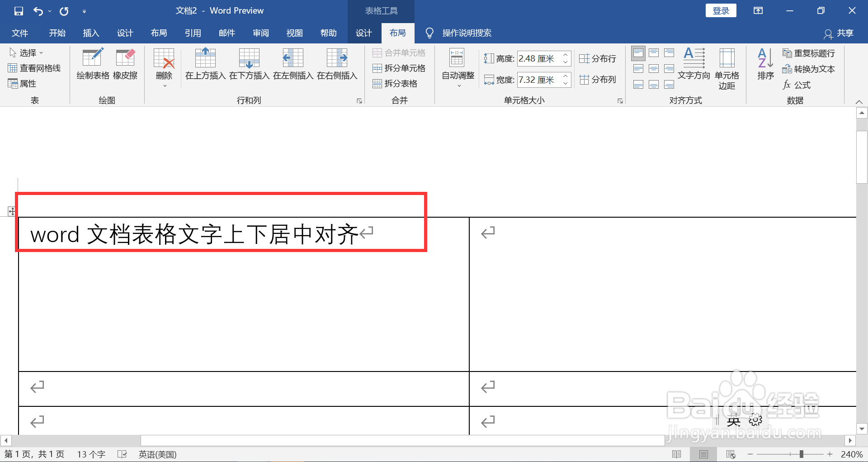The height and width of the screenshot is (462, 868).
Task: Click the 登录 sign-in button
Action: (721, 10)
